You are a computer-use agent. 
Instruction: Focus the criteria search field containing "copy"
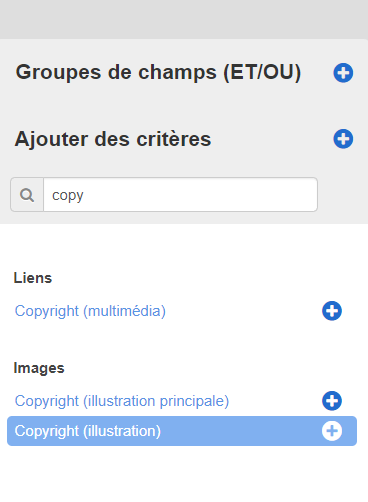pyautogui.click(x=180, y=195)
